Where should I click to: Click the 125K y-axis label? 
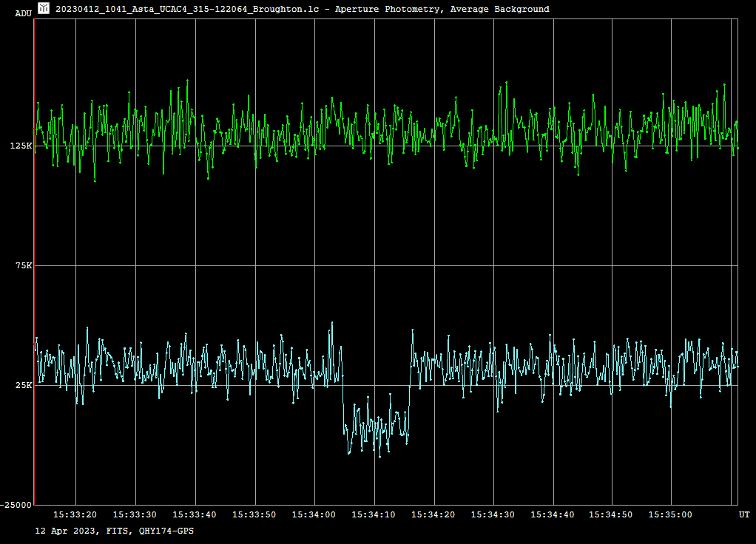click(21, 146)
